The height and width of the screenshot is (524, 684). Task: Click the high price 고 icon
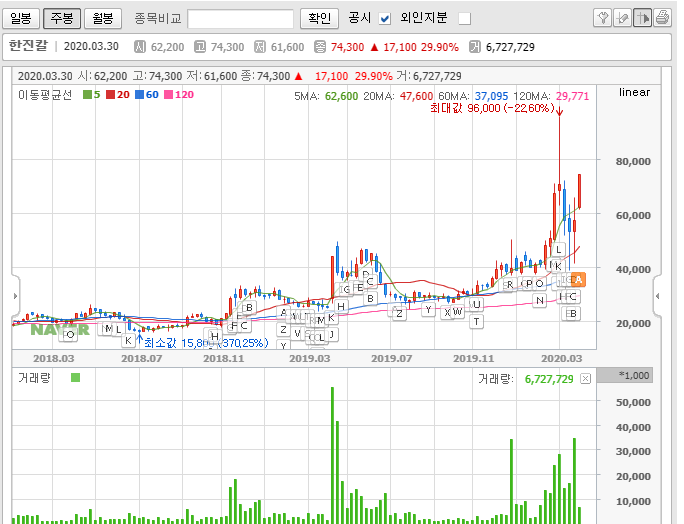pyautogui.click(x=200, y=47)
